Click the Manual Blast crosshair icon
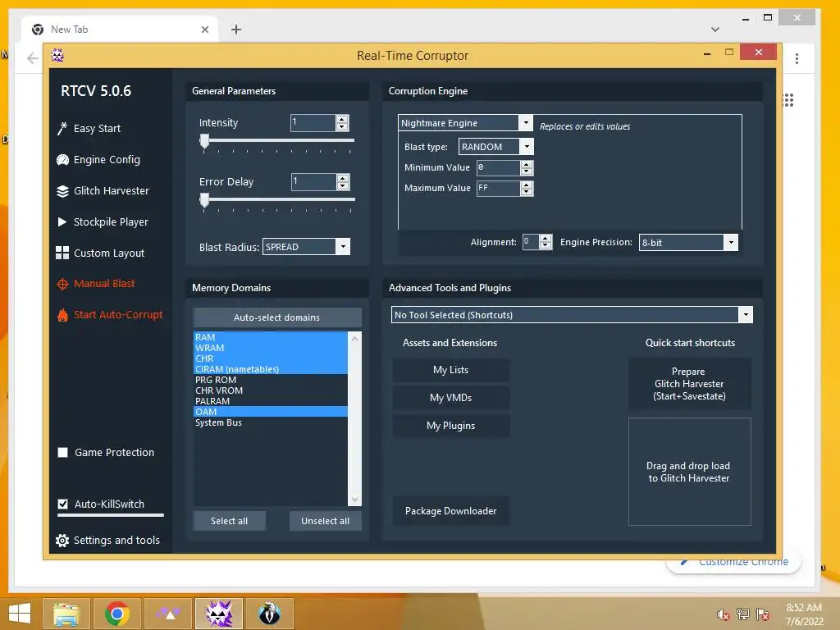The width and height of the screenshot is (840, 630). click(62, 284)
